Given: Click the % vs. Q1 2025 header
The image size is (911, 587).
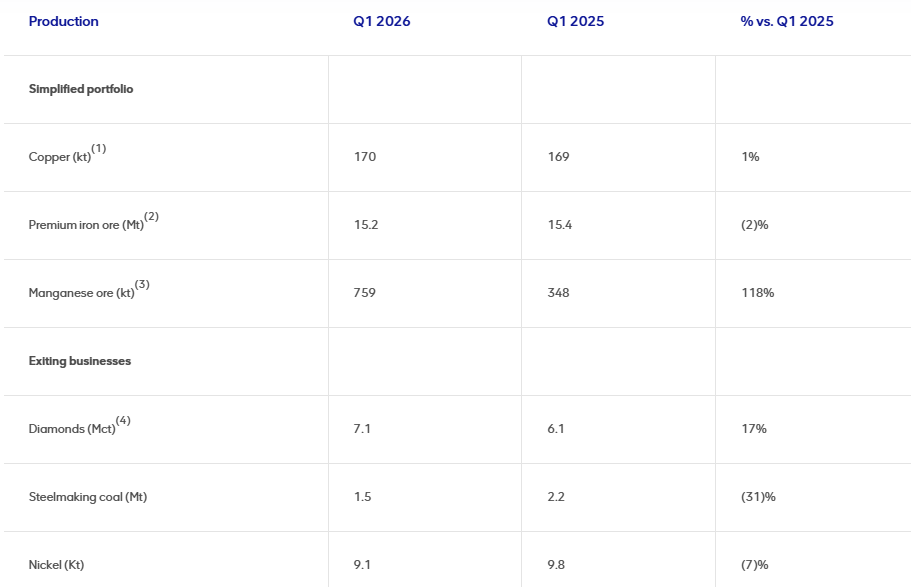Looking at the screenshot, I should pyautogui.click(x=787, y=22).
